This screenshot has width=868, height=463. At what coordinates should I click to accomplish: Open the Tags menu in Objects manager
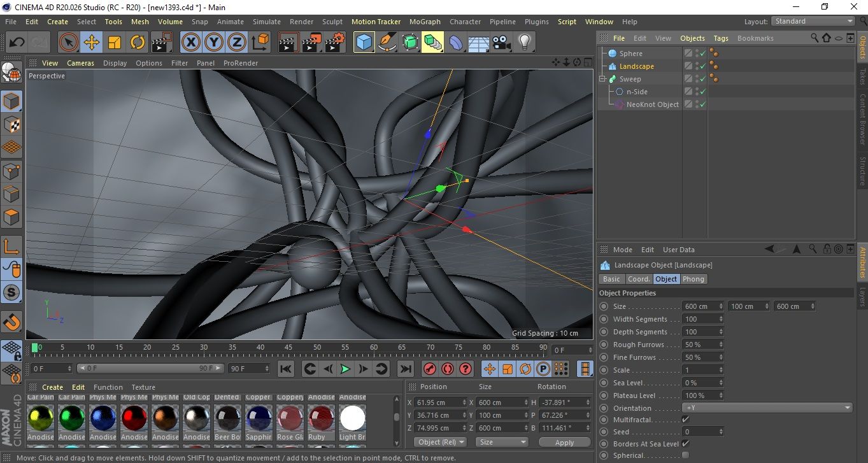pyautogui.click(x=721, y=38)
